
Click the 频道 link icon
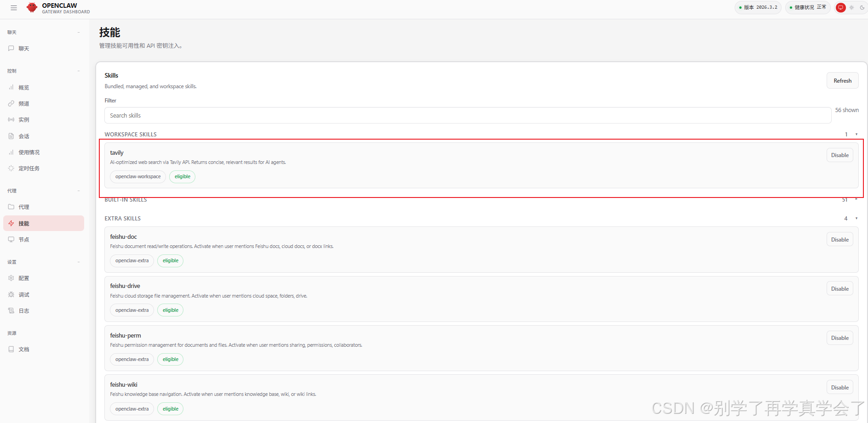click(11, 103)
